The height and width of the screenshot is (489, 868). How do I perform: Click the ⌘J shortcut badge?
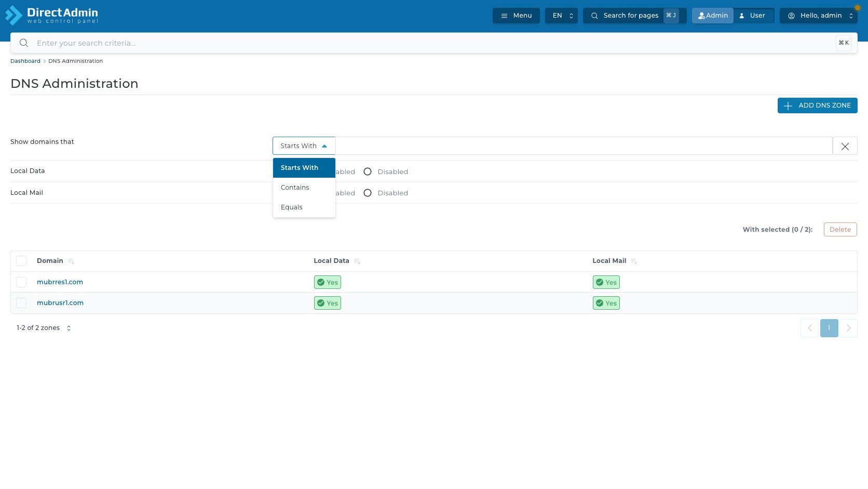(x=671, y=16)
